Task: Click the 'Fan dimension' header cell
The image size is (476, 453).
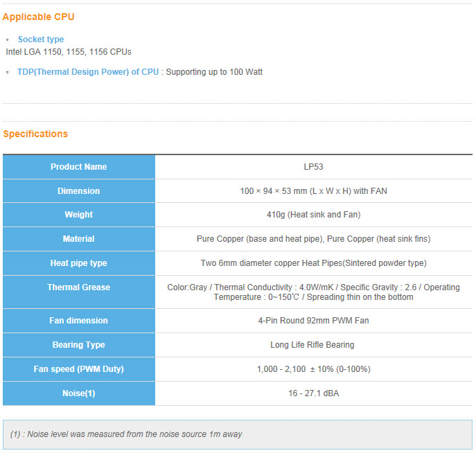Action: pyautogui.click(x=78, y=321)
